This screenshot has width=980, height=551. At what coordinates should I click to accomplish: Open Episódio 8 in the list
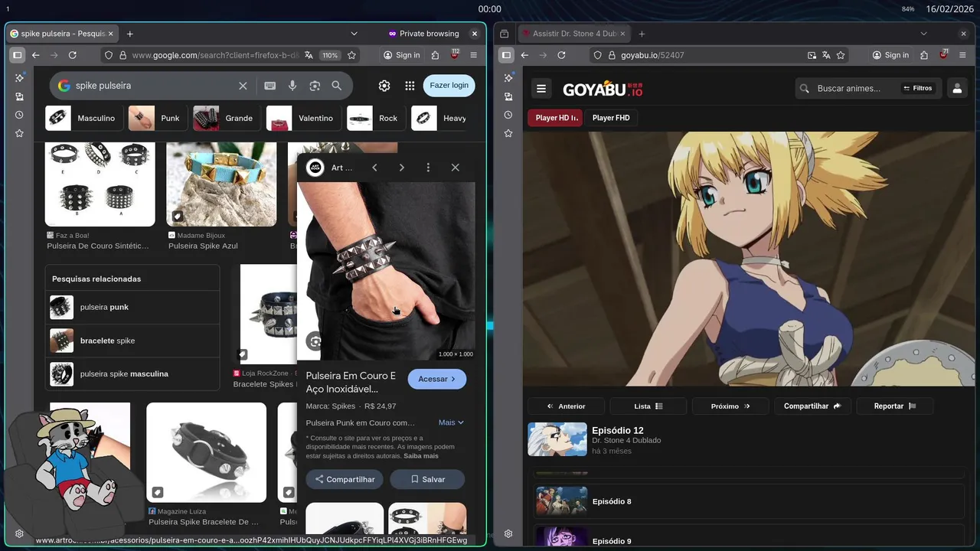tap(749, 501)
